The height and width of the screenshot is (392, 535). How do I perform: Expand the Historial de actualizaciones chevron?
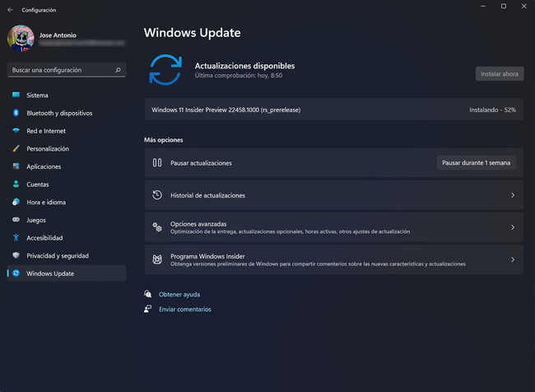pos(513,195)
